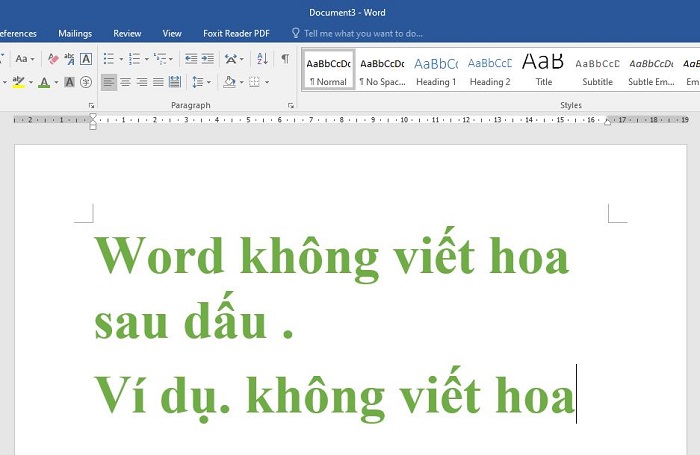This screenshot has width=700, height=455.
Task: Toggle Align Right paragraph alignment
Action: [x=142, y=82]
